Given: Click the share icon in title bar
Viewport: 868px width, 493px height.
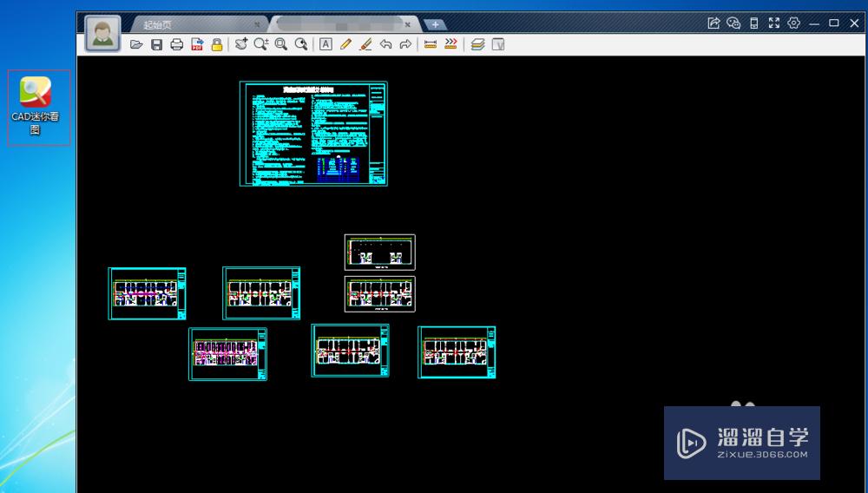Looking at the screenshot, I should (x=713, y=23).
